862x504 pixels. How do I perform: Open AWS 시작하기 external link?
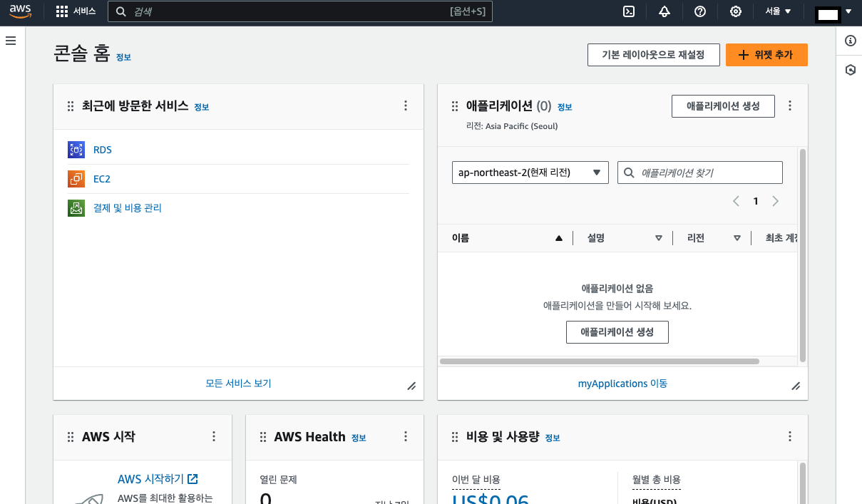(x=158, y=479)
